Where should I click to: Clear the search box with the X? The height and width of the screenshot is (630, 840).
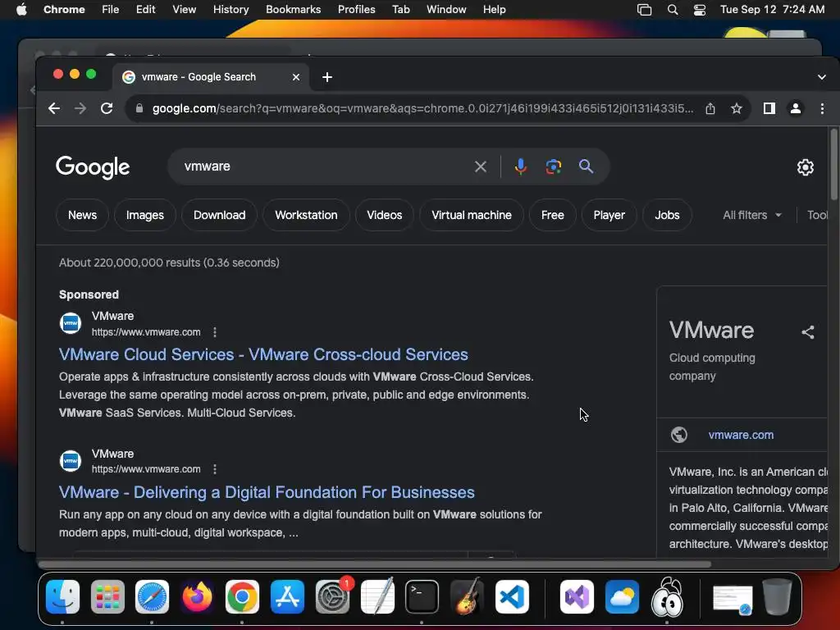click(x=481, y=167)
